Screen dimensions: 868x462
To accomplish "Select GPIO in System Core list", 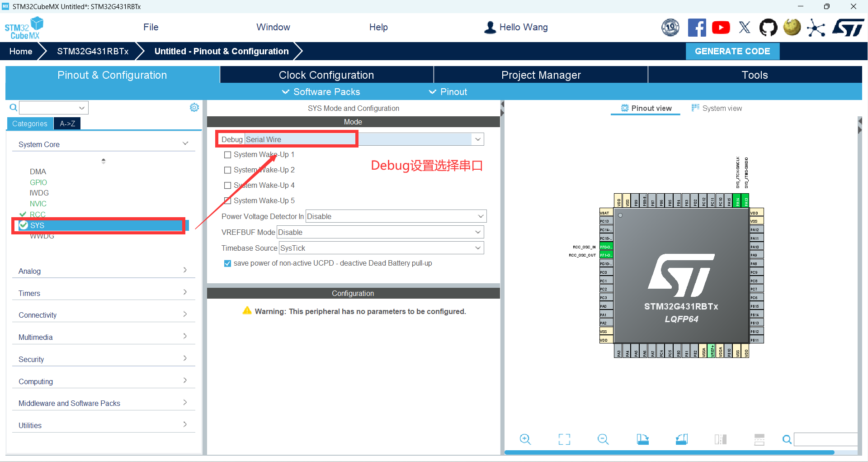I will (x=38, y=182).
